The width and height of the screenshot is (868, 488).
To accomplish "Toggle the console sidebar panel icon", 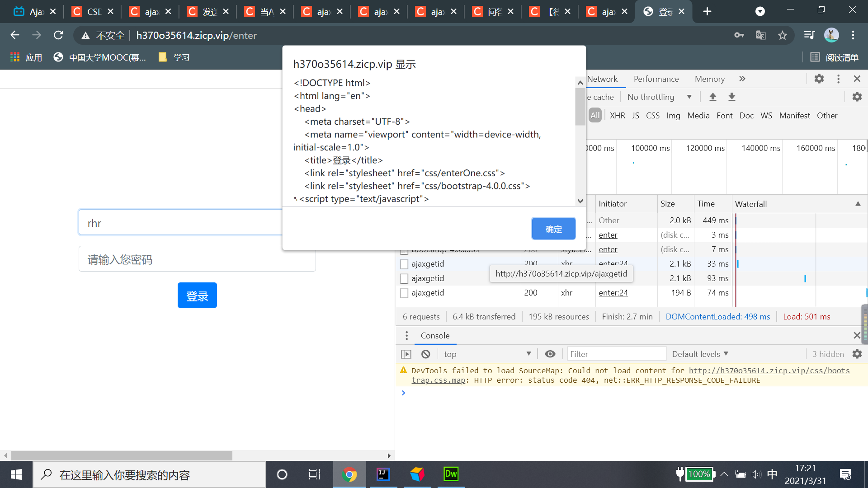I will tap(406, 354).
